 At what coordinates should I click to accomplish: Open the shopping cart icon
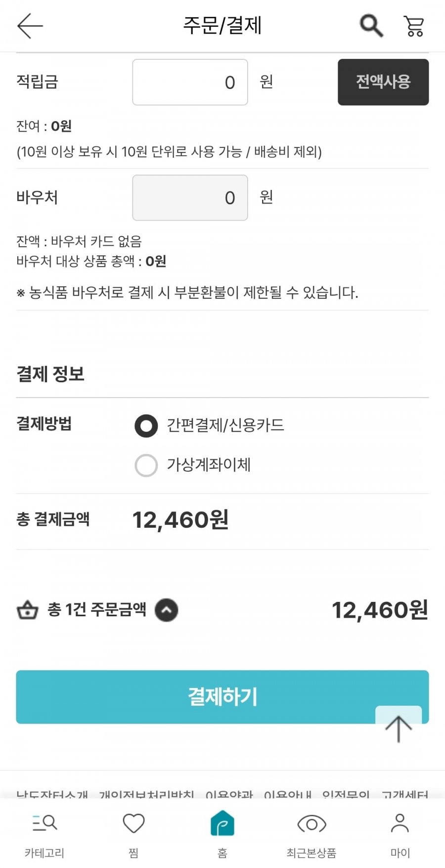click(414, 26)
